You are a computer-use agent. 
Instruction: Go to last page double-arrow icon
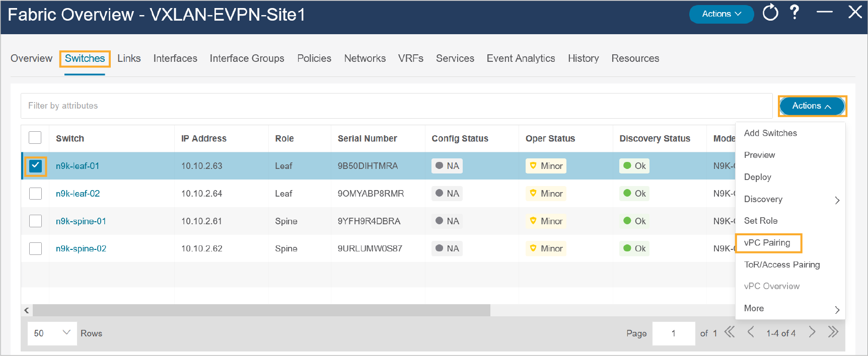[x=833, y=332]
